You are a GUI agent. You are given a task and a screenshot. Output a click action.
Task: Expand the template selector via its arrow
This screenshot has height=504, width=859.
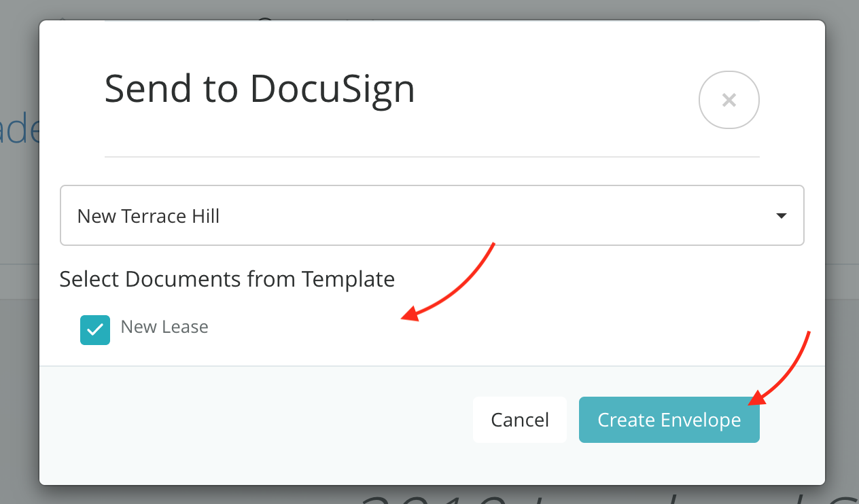(781, 216)
